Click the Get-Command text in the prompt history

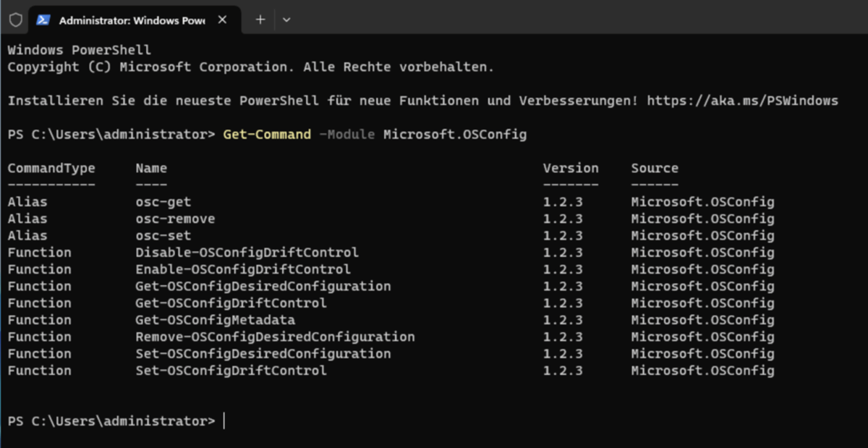coord(267,134)
